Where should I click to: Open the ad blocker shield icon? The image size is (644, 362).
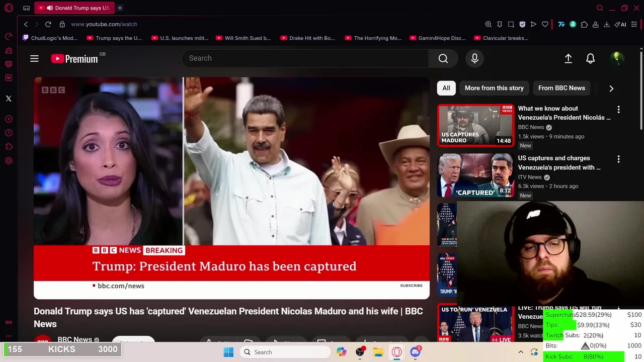[x=522, y=24]
